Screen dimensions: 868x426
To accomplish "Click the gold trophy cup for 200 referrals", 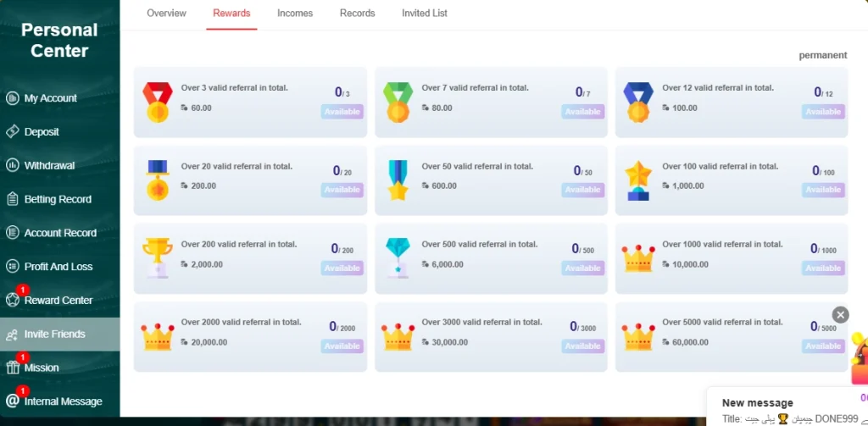I will (x=157, y=258).
